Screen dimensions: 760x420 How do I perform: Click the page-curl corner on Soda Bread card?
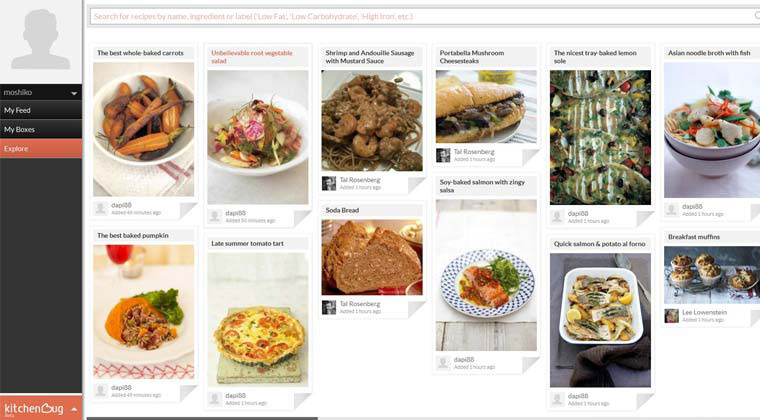pyautogui.click(x=416, y=309)
